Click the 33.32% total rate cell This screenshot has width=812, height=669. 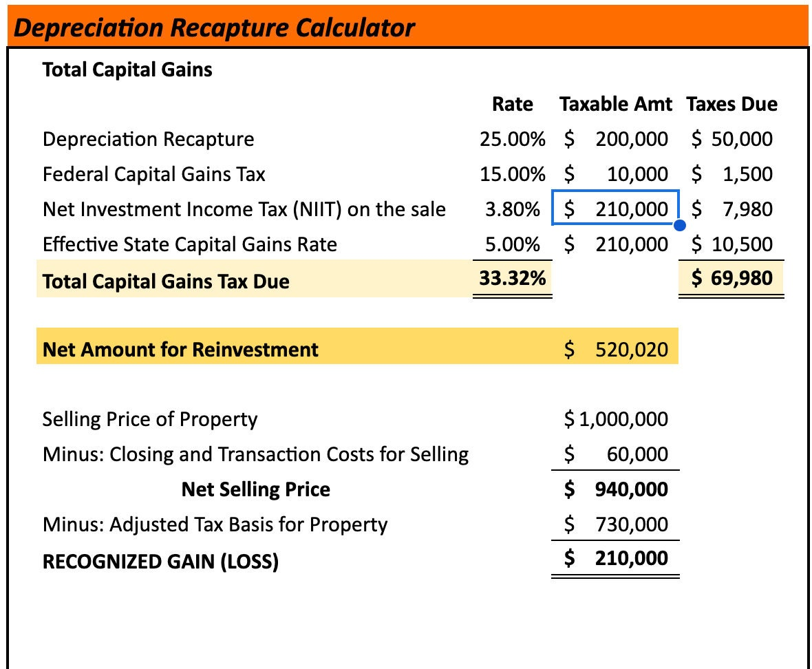[513, 278]
